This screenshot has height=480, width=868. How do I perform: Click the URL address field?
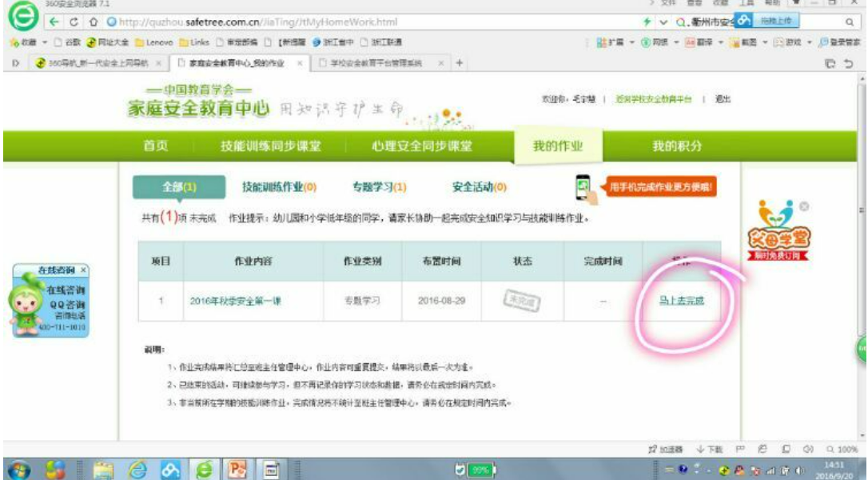tap(320, 21)
